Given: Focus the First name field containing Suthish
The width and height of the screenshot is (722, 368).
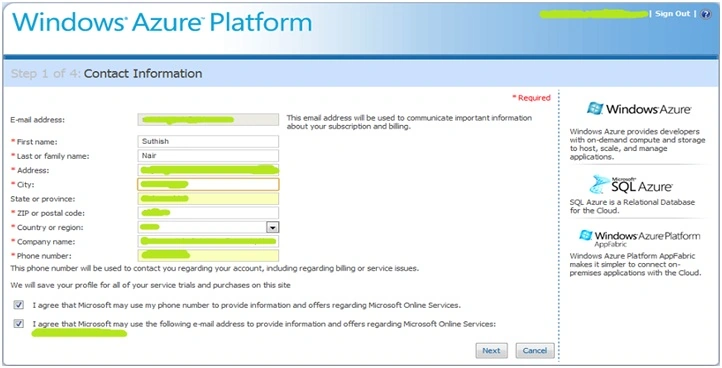Looking at the screenshot, I should [208, 141].
